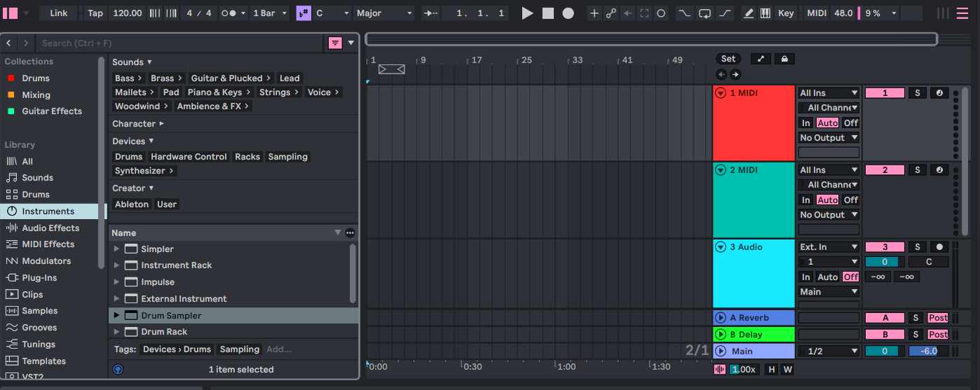Screen dimensions: 980x390
Task: Set track 2 MIDI monitor to Off
Action: (x=850, y=200)
